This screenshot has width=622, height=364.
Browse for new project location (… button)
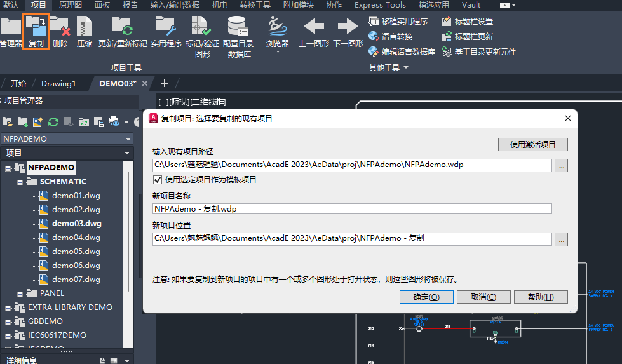coord(561,239)
